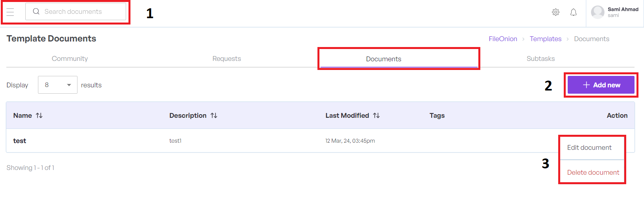Screen dimensions: 644x200
Task: Sort by Description column arrows
Action: click(x=214, y=115)
